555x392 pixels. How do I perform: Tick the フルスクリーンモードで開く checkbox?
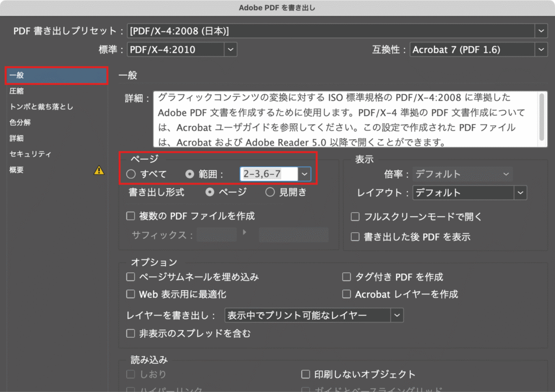(355, 217)
